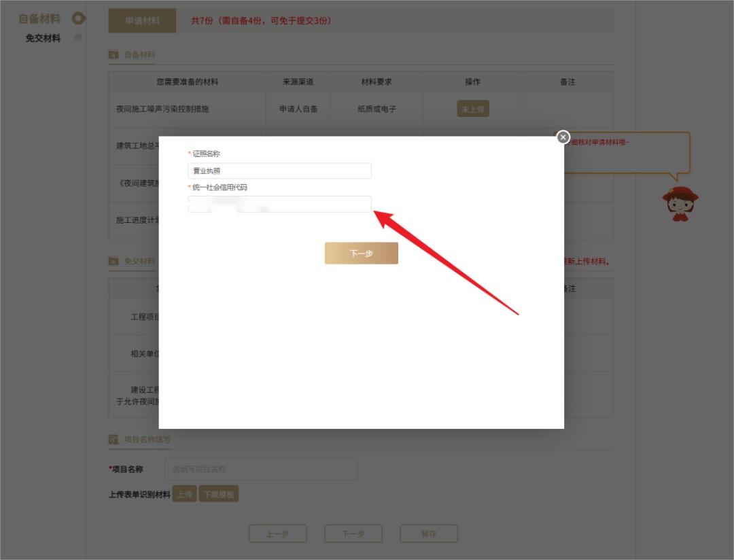Click the 材料要求 column header
This screenshot has width=734, height=560.
377,82
